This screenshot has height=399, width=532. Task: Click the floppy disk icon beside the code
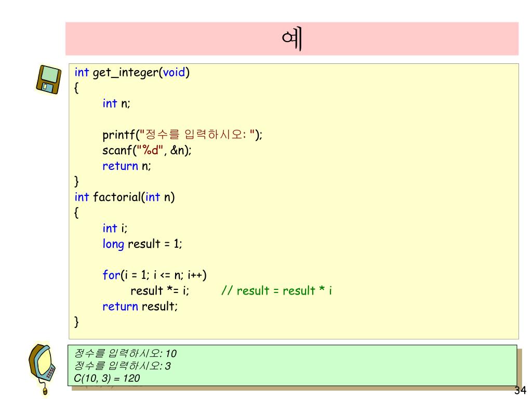point(49,79)
